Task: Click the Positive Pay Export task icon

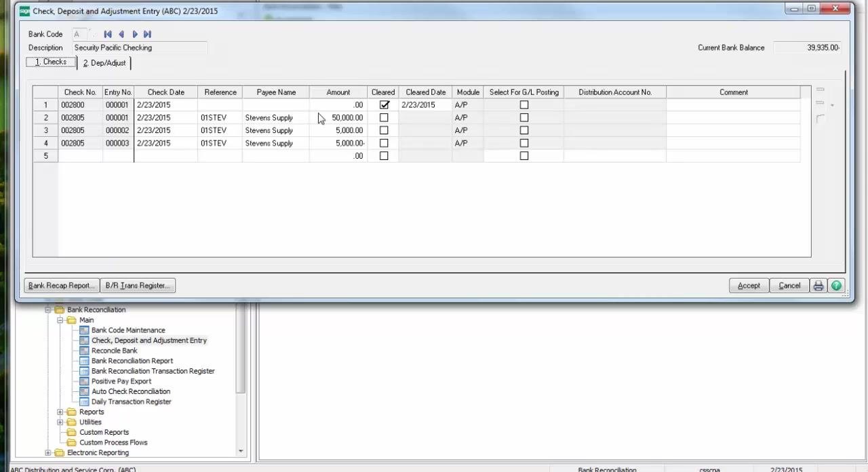Action: (84, 381)
